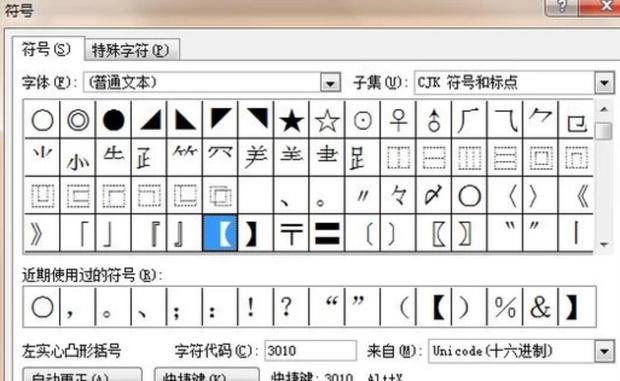The image size is (620, 381).
Task: Select the circle with center dot symbol
Action: coord(363,120)
